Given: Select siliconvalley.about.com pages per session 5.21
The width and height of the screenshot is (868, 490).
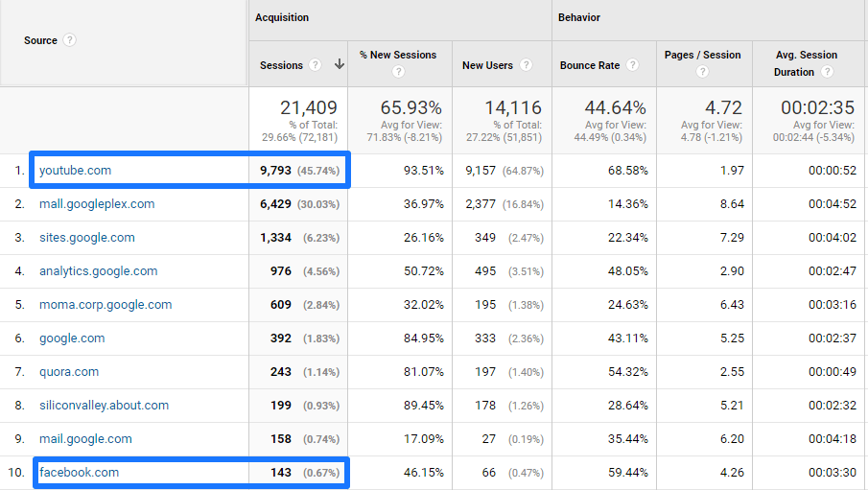Looking at the screenshot, I should pos(732,406).
